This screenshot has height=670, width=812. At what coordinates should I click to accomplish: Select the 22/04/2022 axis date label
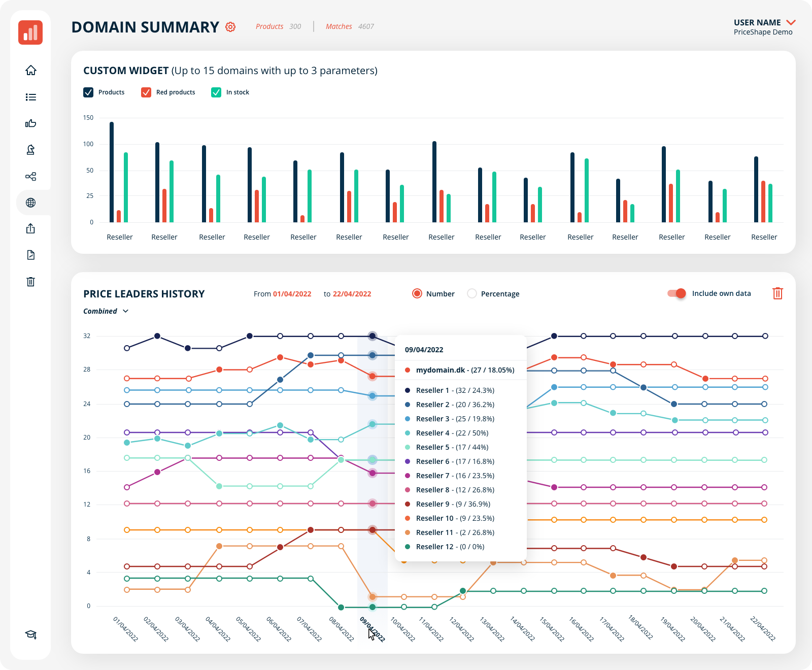[x=763, y=629]
